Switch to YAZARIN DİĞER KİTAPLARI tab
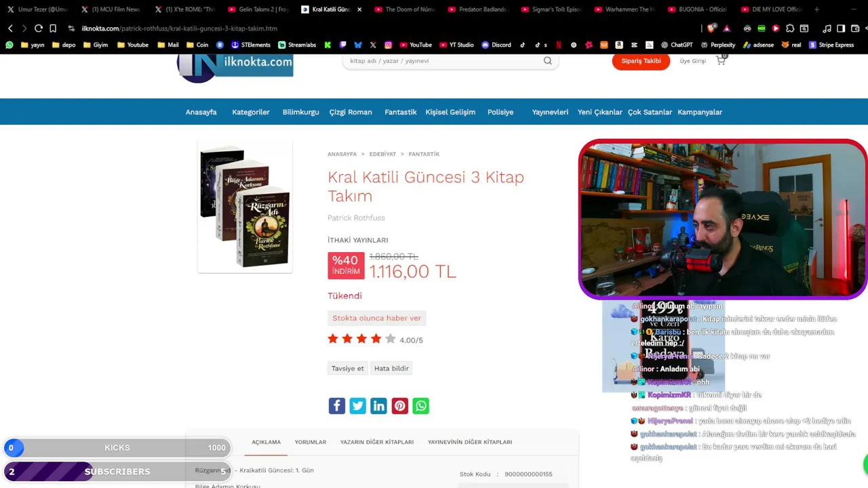Image resolution: width=868 pixels, height=488 pixels. [377, 442]
